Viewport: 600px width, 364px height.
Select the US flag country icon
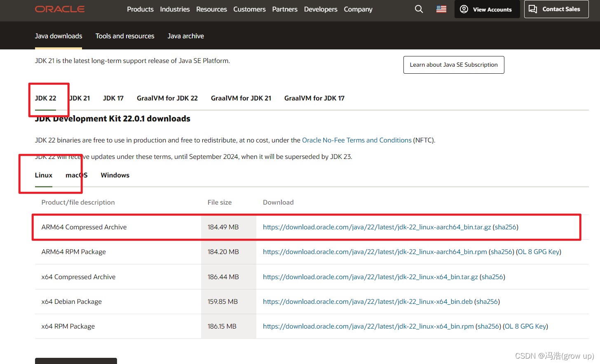[x=441, y=9]
